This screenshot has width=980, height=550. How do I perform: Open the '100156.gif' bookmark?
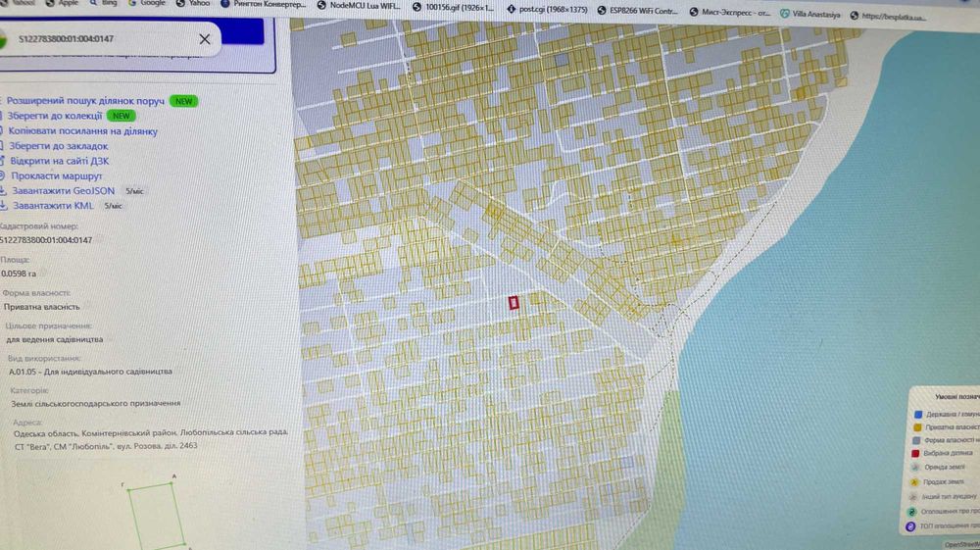(453, 8)
